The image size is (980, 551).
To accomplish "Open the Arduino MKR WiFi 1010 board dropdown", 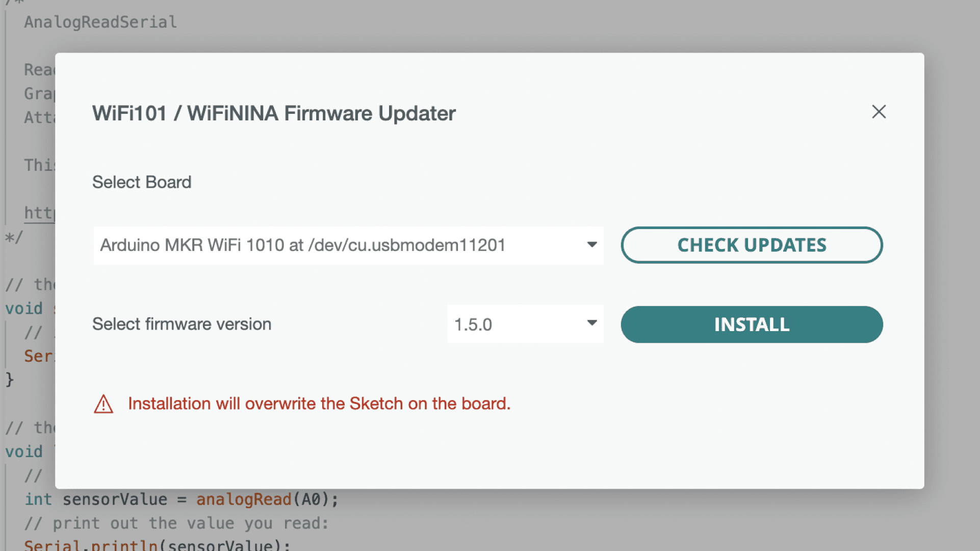I will tap(337, 245).
